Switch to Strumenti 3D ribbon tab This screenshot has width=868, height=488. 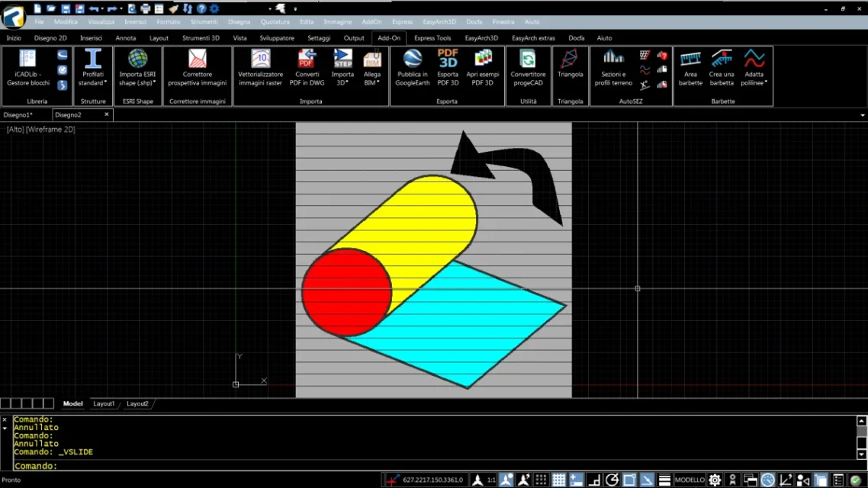pyautogui.click(x=201, y=38)
